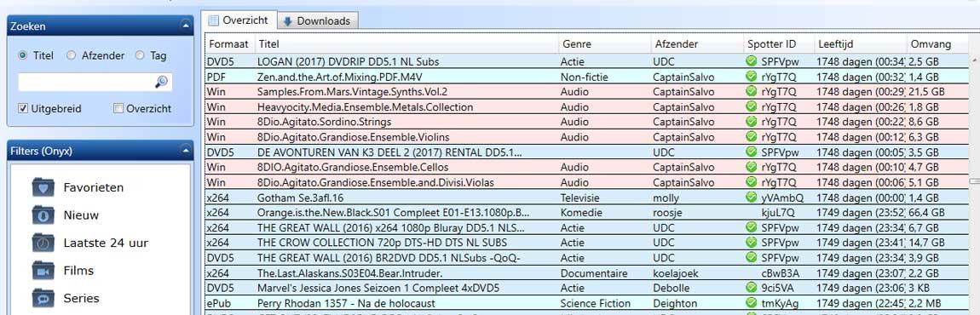
Task: Open the Laatste 24 uur folder icon
Action: [x=43, y=243]
